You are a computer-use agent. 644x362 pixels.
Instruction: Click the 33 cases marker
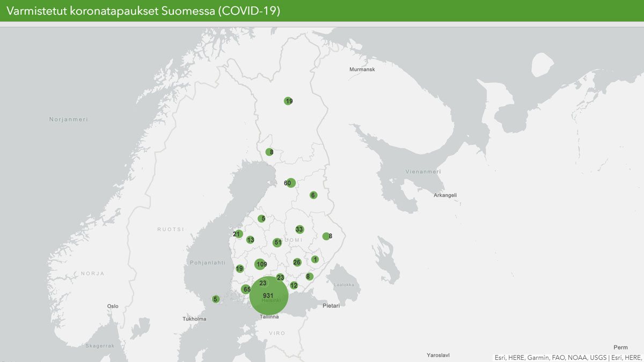click(x=299, y=230)
